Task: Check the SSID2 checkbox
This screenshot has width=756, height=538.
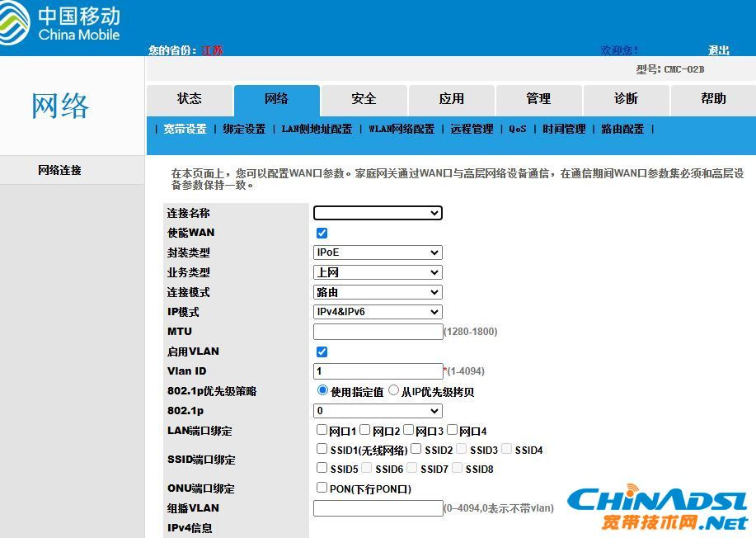Action: pyautogui.click(x=416, y=449)
